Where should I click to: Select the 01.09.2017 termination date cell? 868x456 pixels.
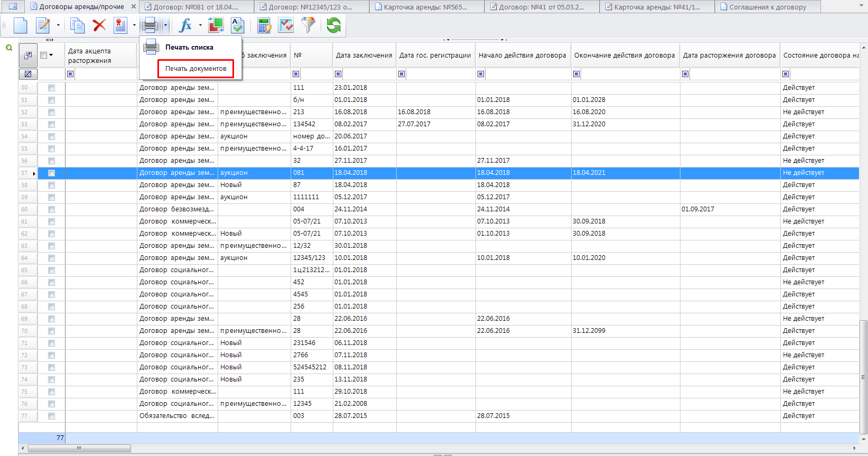coord(730,209)
